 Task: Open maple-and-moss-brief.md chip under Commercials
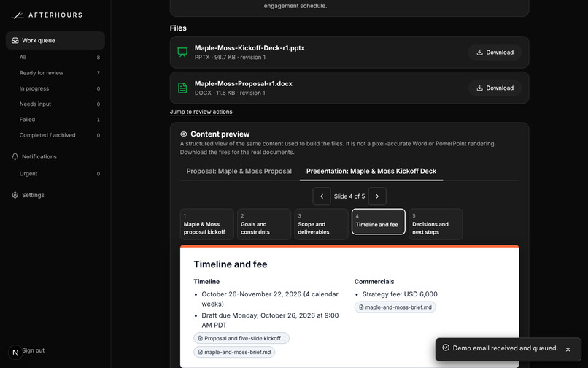[x=395, y=307]
